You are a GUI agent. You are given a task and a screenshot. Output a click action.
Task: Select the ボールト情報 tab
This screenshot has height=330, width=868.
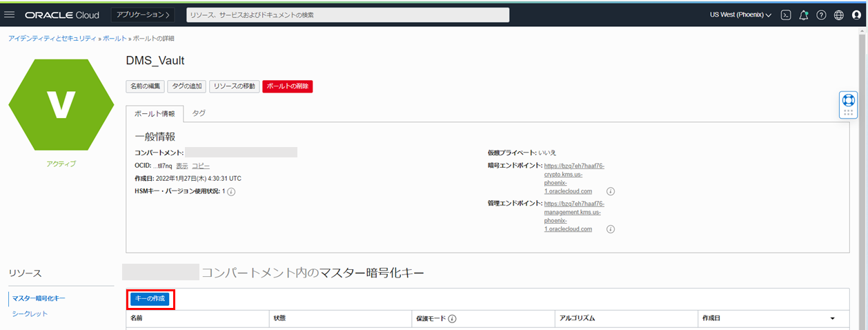point(155,113)
